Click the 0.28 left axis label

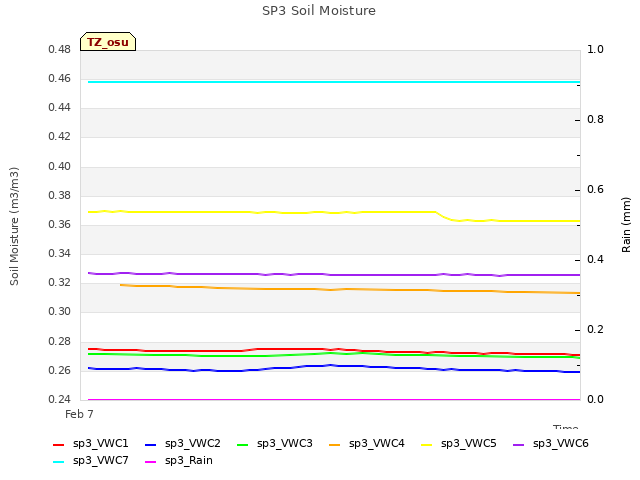pos(60,341)
